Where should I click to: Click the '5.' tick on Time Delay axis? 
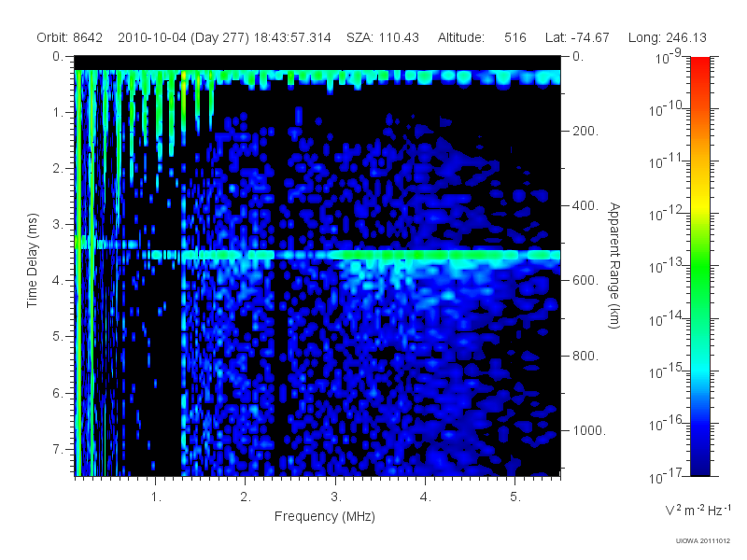(x=58, y=337)
